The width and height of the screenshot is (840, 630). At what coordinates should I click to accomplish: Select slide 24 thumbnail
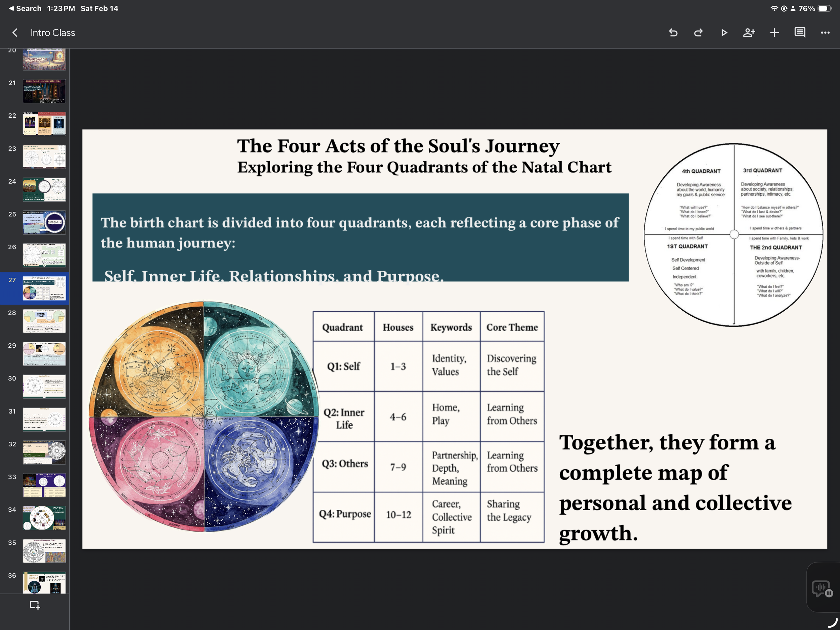click(x=44, y=189)
